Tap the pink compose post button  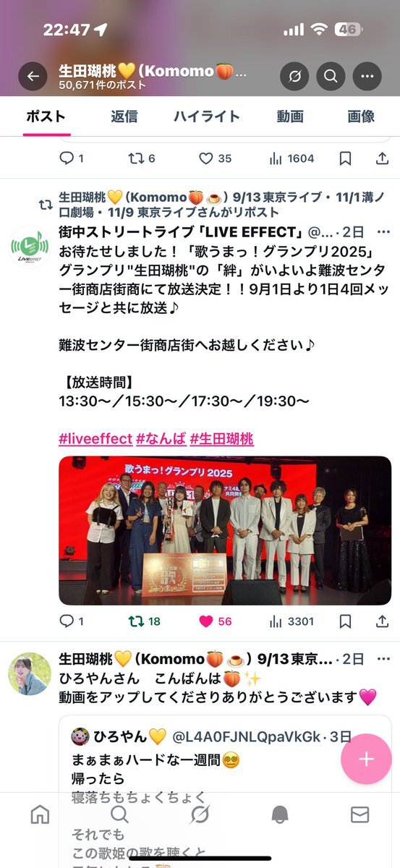[366, 759]
